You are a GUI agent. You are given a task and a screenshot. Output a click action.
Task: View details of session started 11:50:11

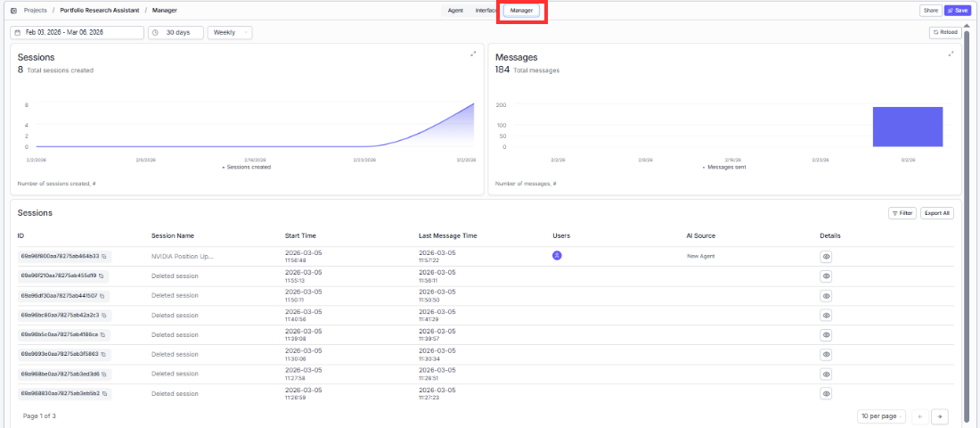coord(826,295)
